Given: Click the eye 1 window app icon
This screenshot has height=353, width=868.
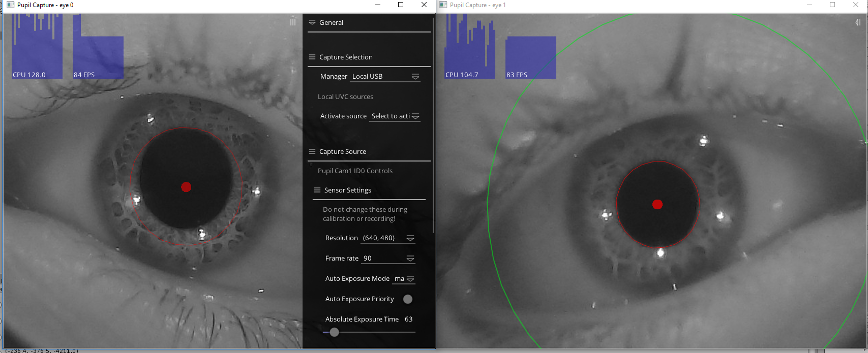Looking at the screenshot, I should [x=443, y=5].
